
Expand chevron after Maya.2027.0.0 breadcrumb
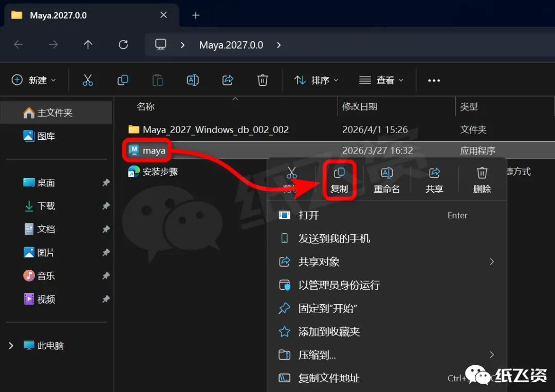(279, 45)
